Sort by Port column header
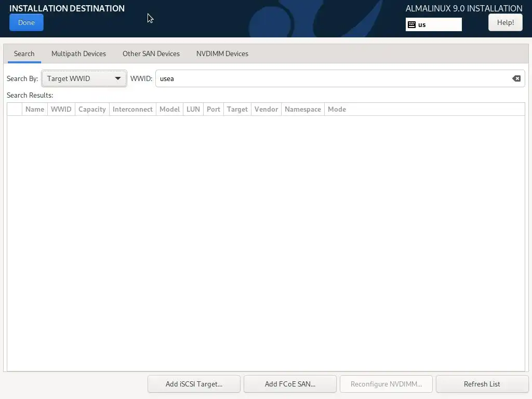532x399 pixels. tap(214, 109)
